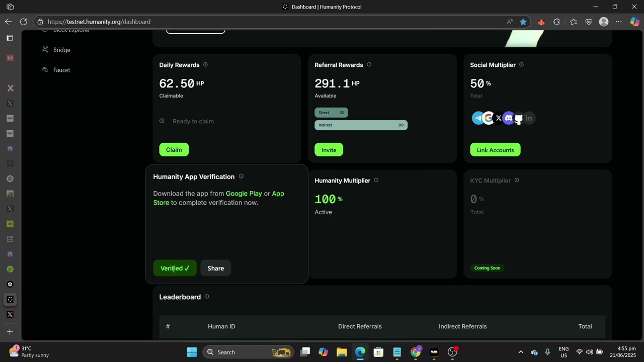Screen dimensions: 644x362
Task: Click the Google social icon
Action: click(489, 118)
